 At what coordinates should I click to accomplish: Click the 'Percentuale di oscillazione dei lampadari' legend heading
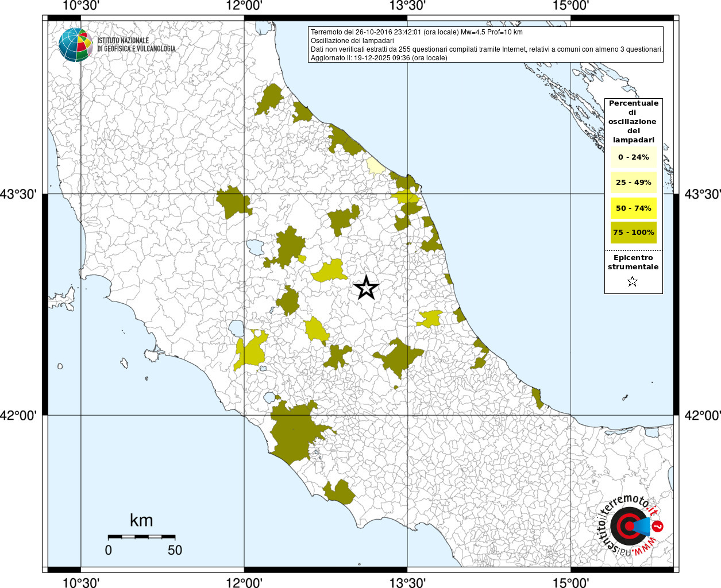[633, 121]
